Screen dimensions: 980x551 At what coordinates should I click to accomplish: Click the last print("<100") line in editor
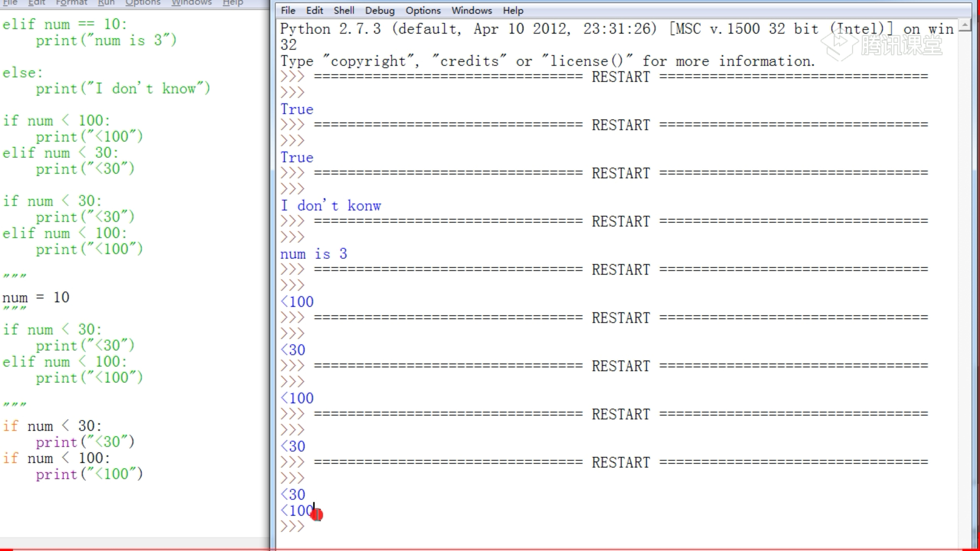(x=89, y=474)
